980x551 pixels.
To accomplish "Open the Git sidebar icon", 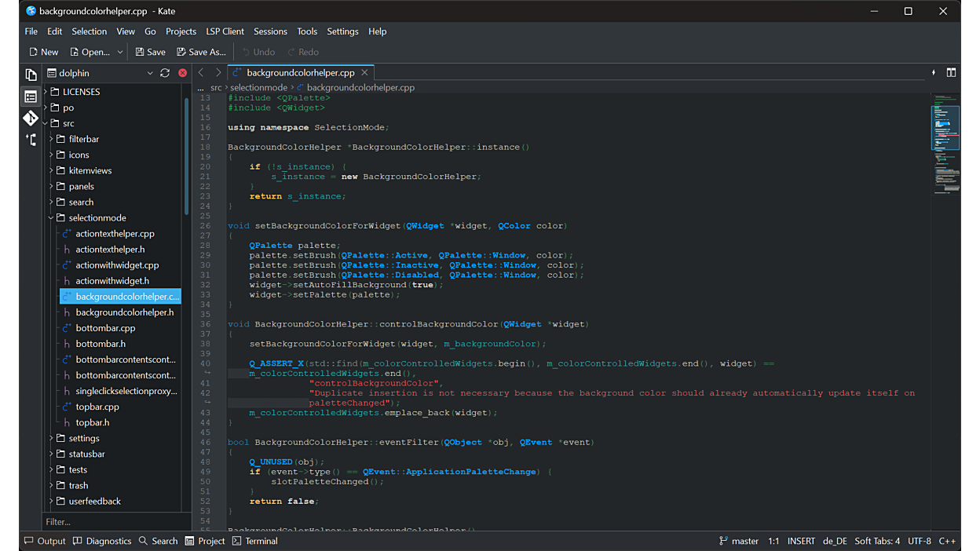I will [x=31, y=119].
